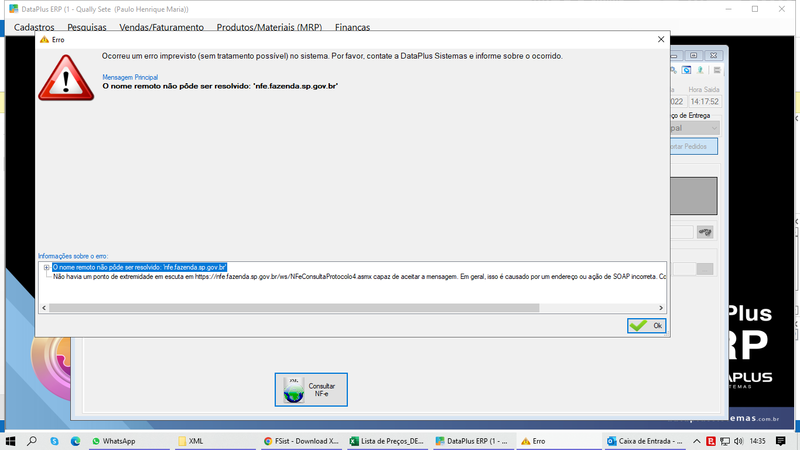Open the network tray icon
This screenshot has height=450, width=800.
tap(724, 441)
